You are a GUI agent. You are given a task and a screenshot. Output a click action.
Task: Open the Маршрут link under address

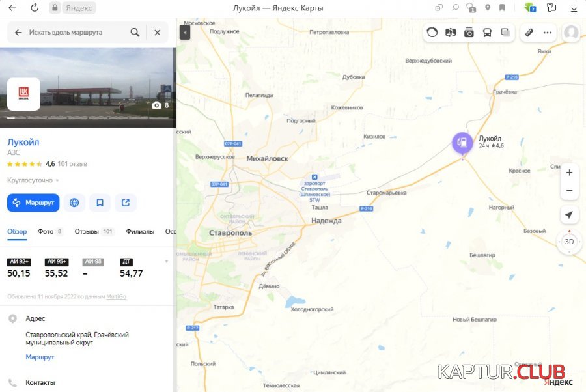tap(40, 357)
